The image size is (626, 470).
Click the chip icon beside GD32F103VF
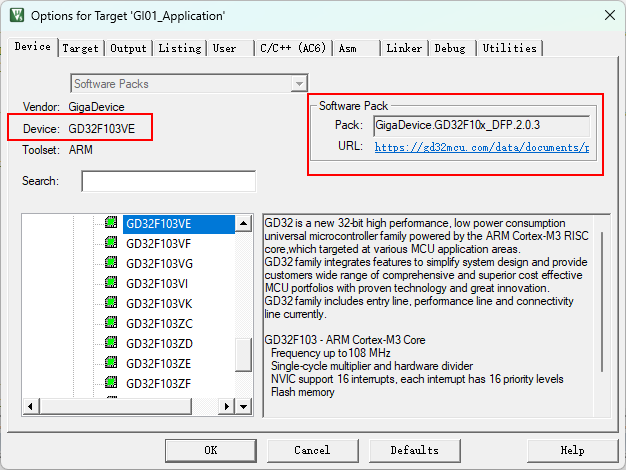point(111,242)
